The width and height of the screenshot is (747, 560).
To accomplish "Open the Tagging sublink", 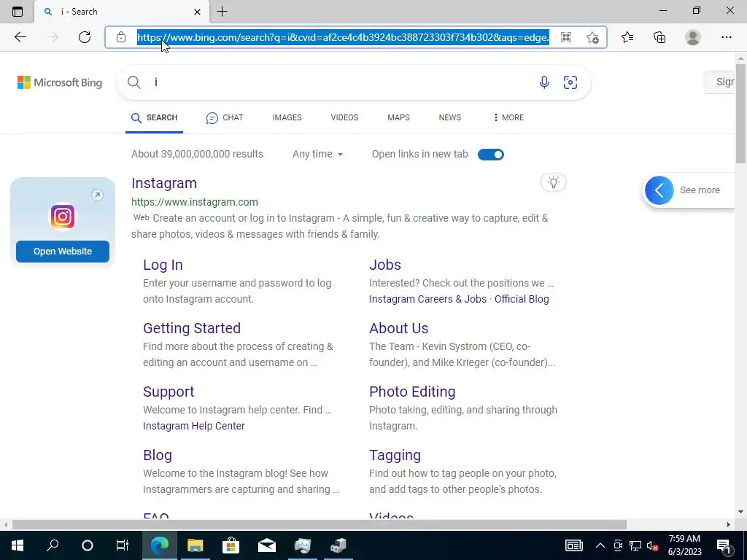I will (395, 455).
